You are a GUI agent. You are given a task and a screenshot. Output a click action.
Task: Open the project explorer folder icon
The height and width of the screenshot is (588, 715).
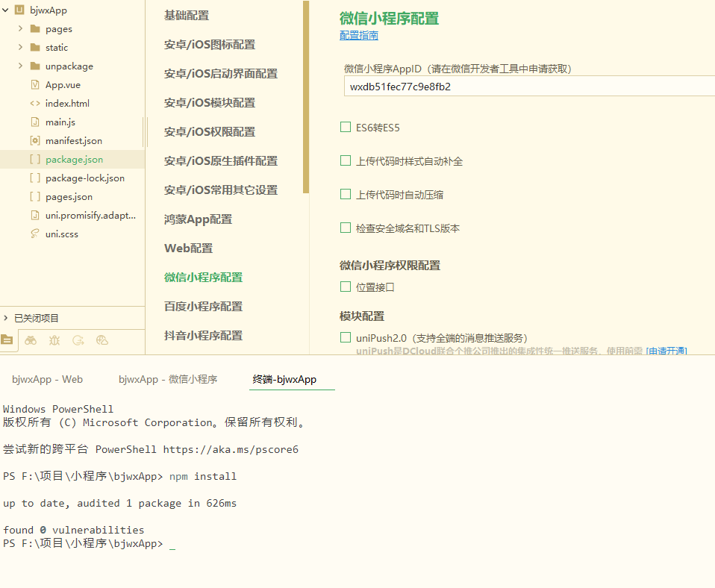pos(7,340)
